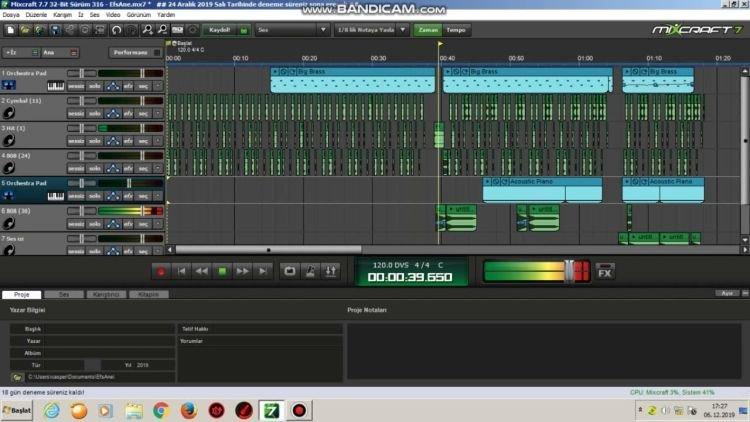Open efx on the 3 Hit track
Screen dimensions: 750x422
[128, 141]
